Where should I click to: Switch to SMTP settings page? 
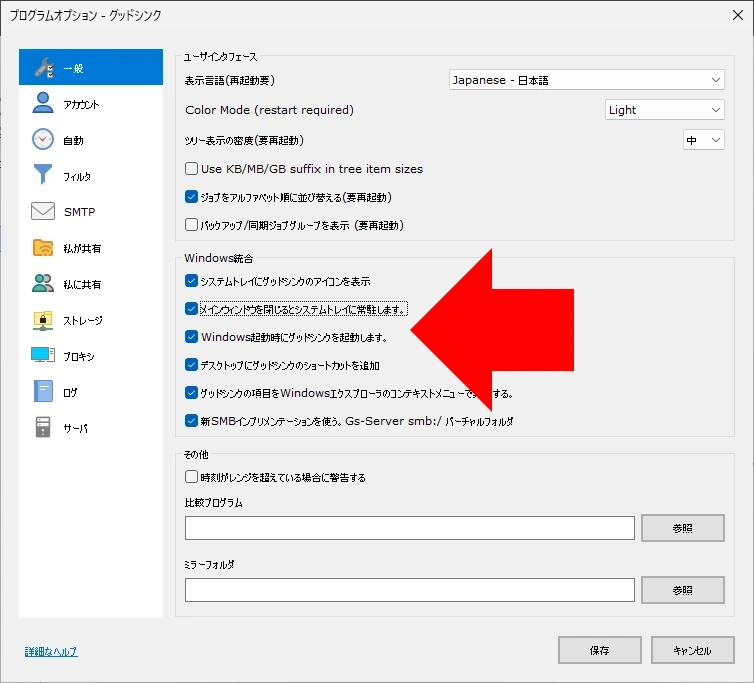pyautogui.click(x=91, y=212)
